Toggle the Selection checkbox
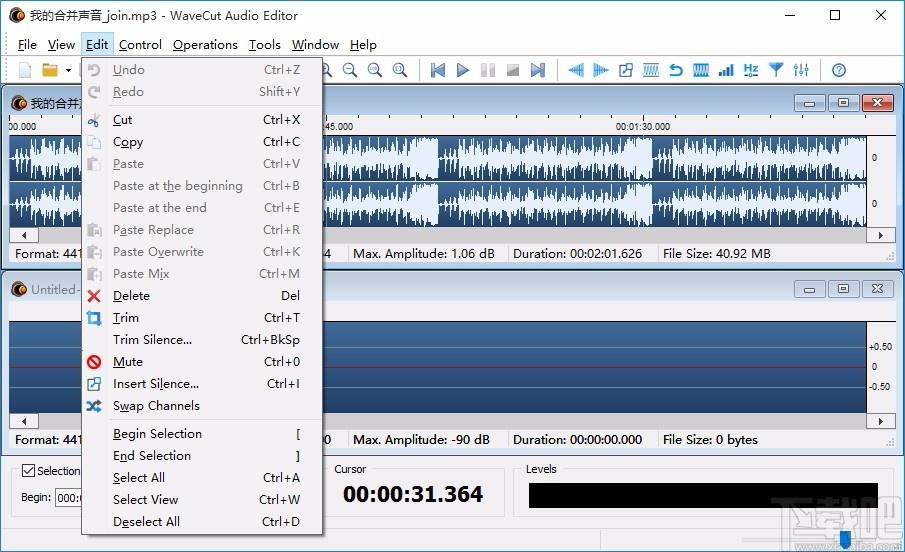This screenshot has height=552, width=905. click(x=28, y=471)
